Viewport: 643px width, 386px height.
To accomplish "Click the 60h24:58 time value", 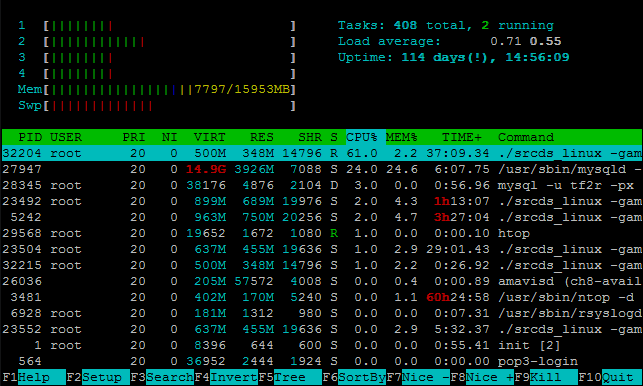I will tap(458, 297).
